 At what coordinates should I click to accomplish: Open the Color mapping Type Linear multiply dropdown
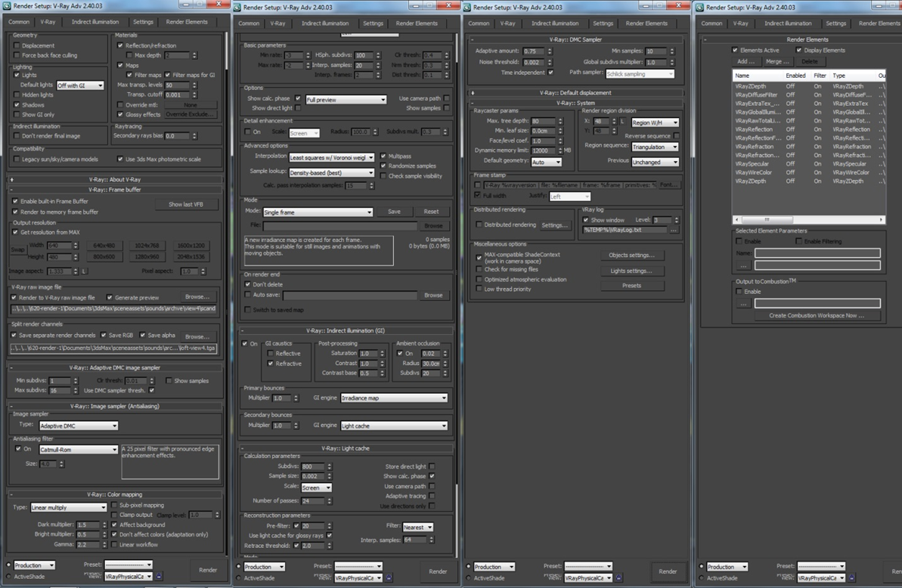[x=68, y=508]
